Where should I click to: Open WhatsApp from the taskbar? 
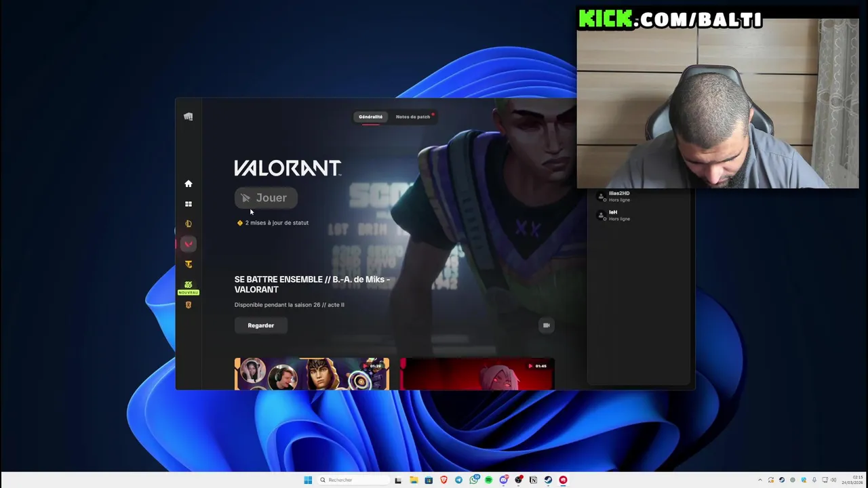pos(474,480)
